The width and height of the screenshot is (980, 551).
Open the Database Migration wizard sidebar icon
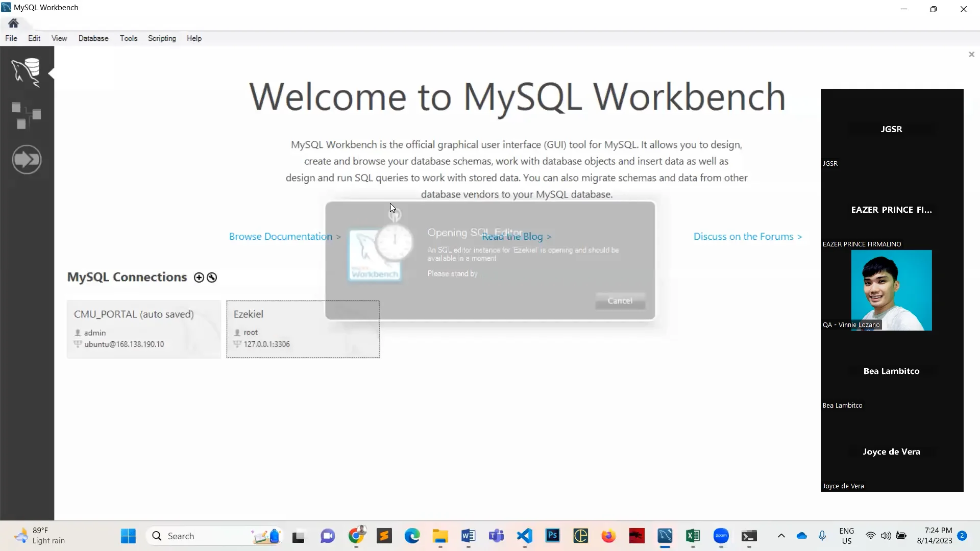click(27, 159)
